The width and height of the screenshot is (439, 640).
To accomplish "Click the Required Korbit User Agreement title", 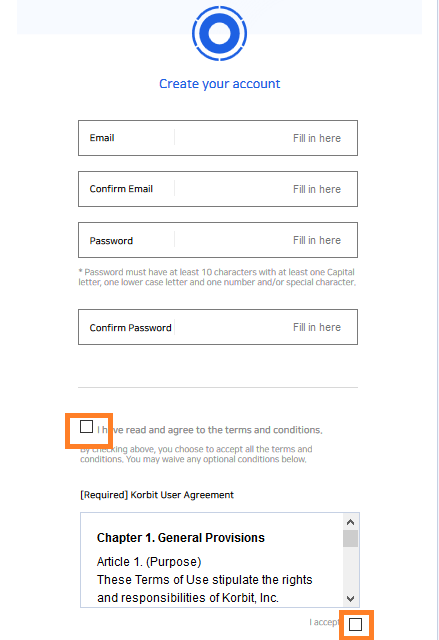I will tap(157, 495).
